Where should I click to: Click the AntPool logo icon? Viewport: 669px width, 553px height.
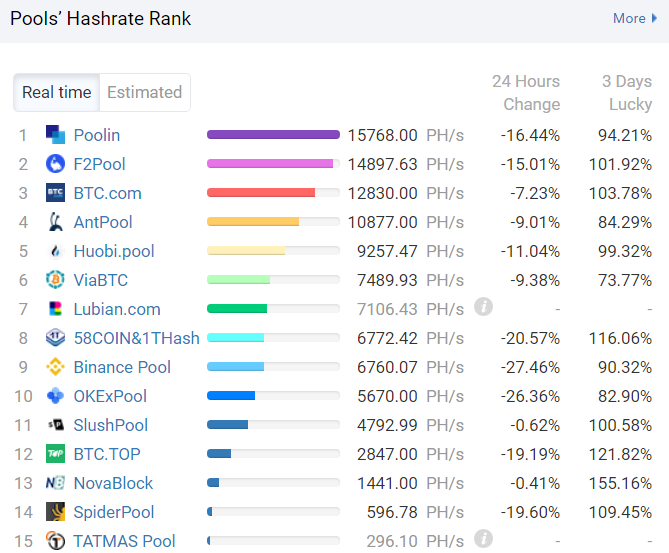coord(56,222)
